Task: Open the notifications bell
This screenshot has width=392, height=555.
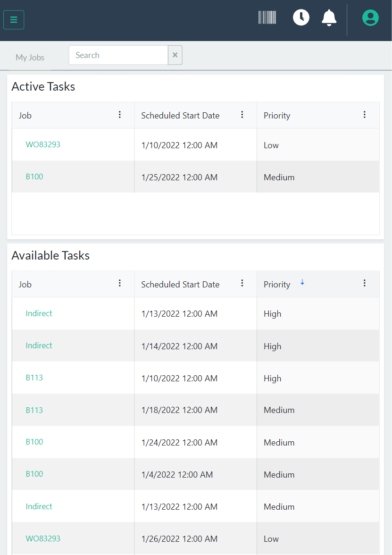Action: (x=329, y=17)
